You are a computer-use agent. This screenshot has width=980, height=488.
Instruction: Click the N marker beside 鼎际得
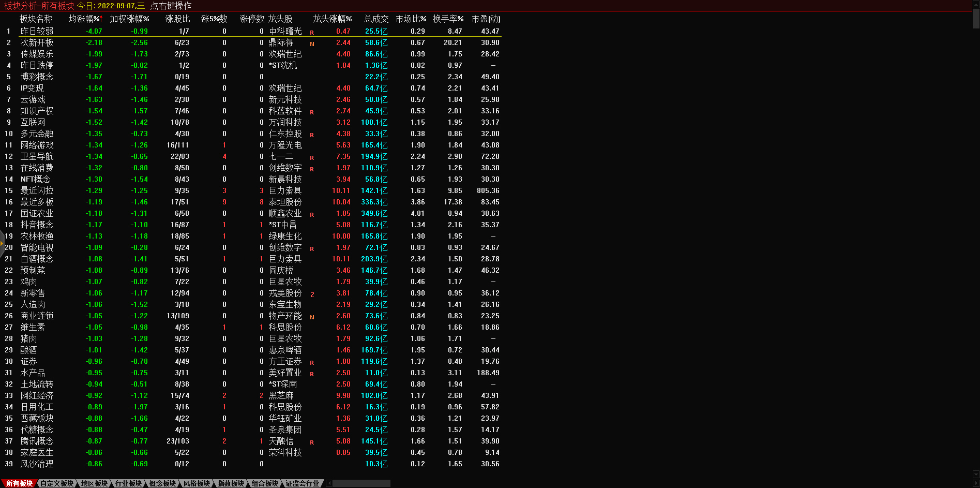312,43
